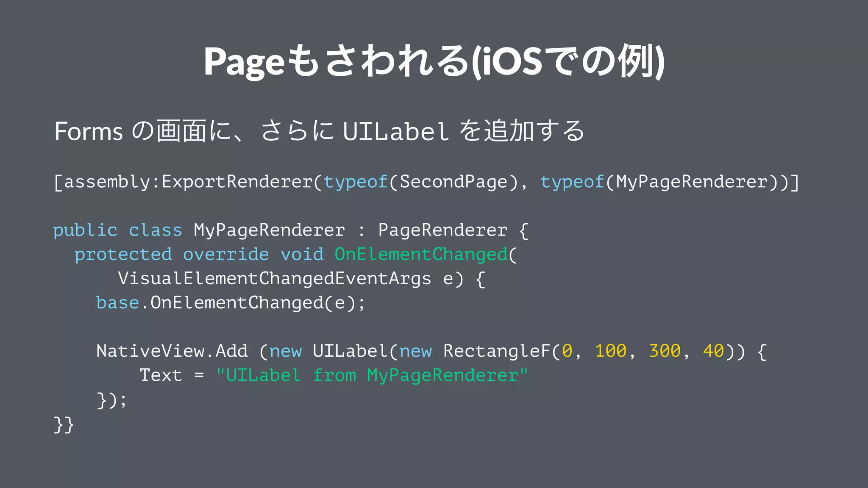Click the final '}}' closing braces
The image size is (868, 488).
pyautogui.click(x=64, y=424)
